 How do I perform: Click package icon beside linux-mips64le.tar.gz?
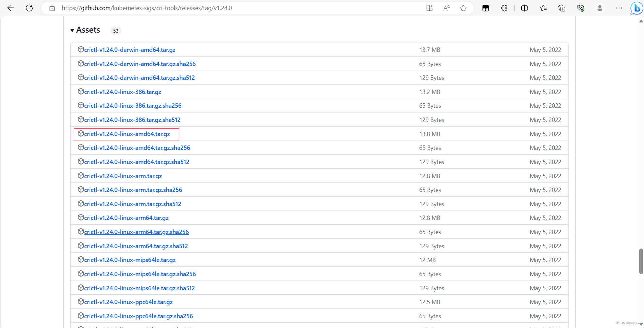pyautogui.click(x=81, y=259)
